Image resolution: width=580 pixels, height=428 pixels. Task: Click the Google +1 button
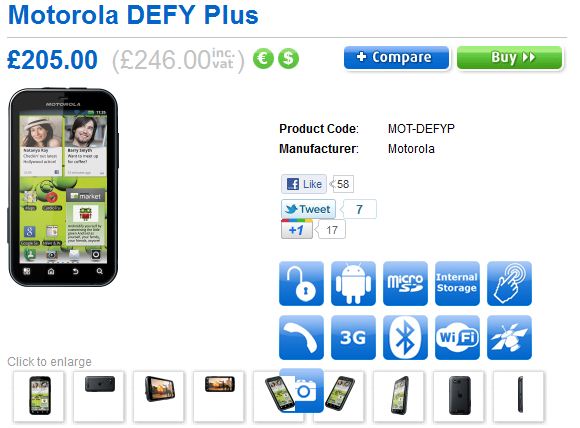[297, 229]
